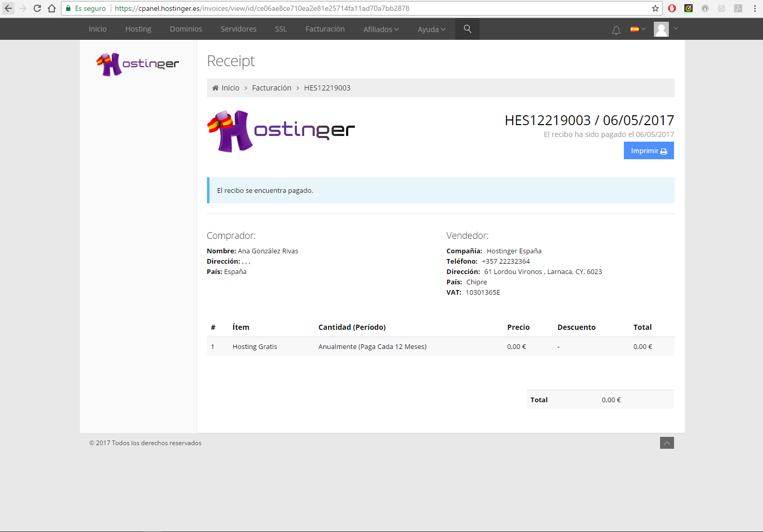Click the Hostinger España company name

tap(514, 251)
